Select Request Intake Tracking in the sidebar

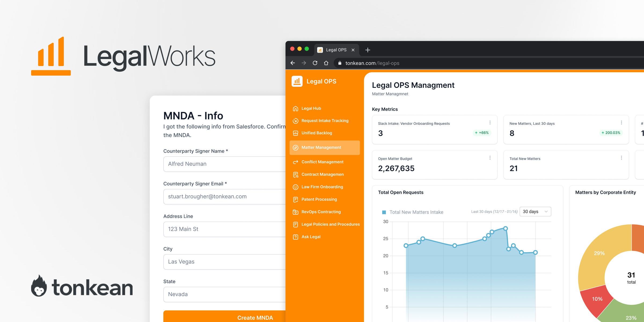click(325, 121)
